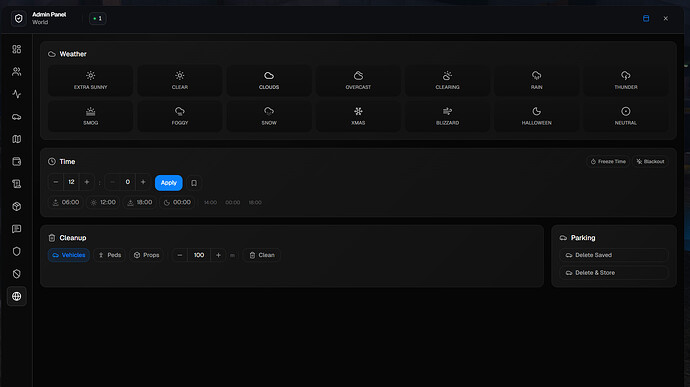Decrease the cleanup radius
This screenshot has width=690, height=387.
click(x=180, y=255)
